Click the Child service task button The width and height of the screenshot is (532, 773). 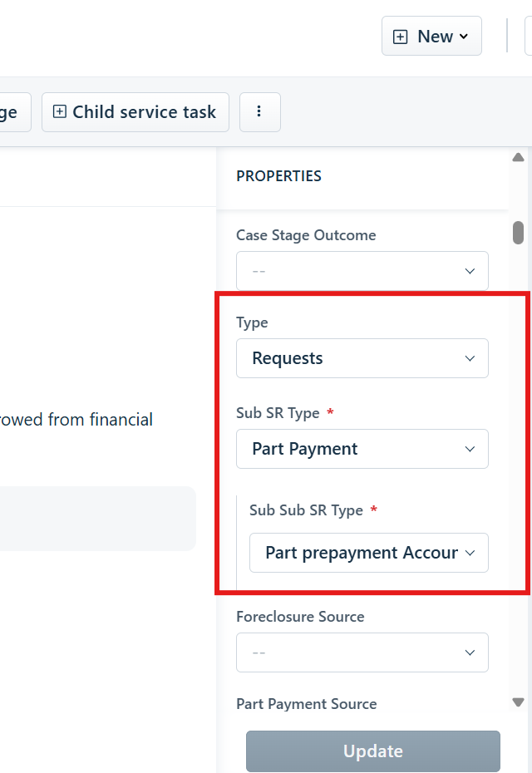pyautogui.click(x=135, y=112)
